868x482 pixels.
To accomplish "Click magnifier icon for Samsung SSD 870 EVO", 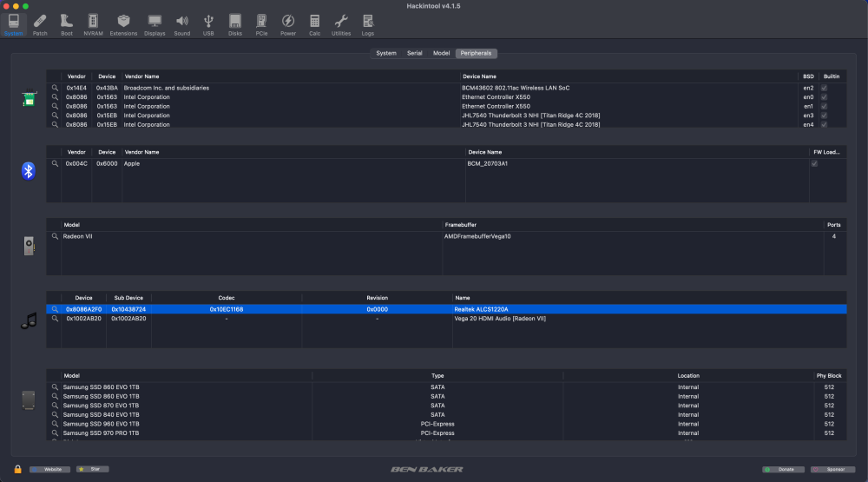I will click(55, 406).
